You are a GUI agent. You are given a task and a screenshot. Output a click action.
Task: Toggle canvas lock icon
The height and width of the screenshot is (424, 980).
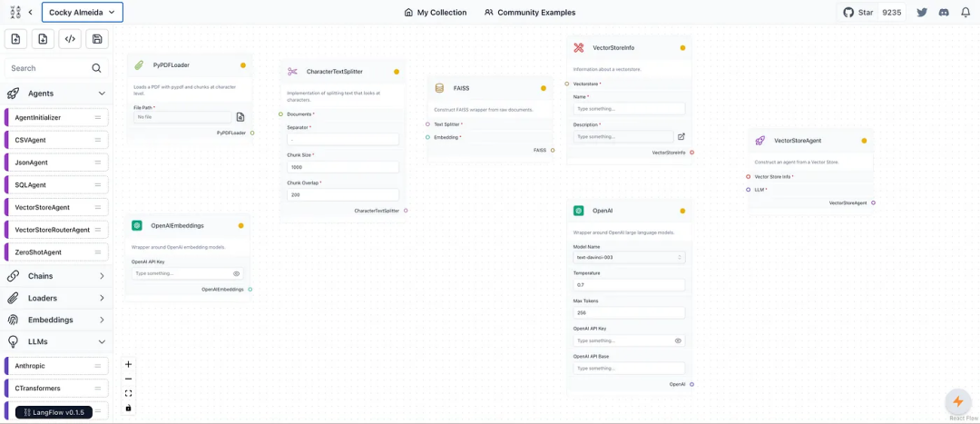coord(129,408)
